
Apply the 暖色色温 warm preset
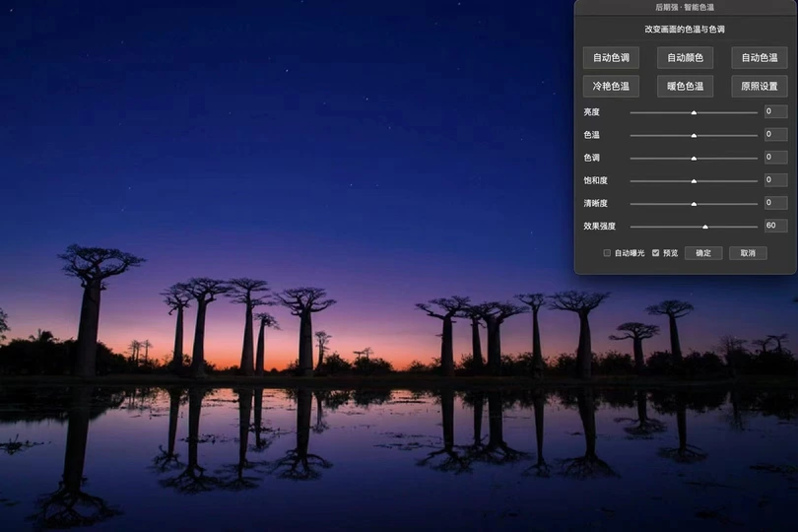[x=685, y=86]
